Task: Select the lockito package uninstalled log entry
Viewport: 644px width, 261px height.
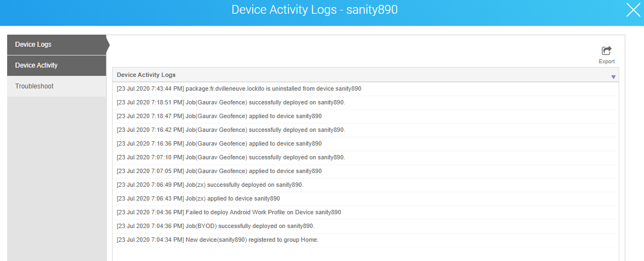Action: pos(365,89)
